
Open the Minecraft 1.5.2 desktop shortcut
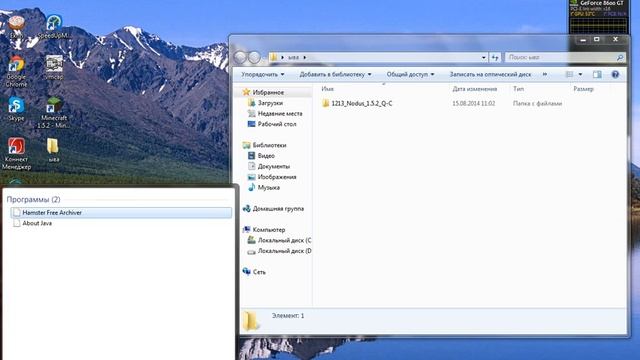(54, 112)
